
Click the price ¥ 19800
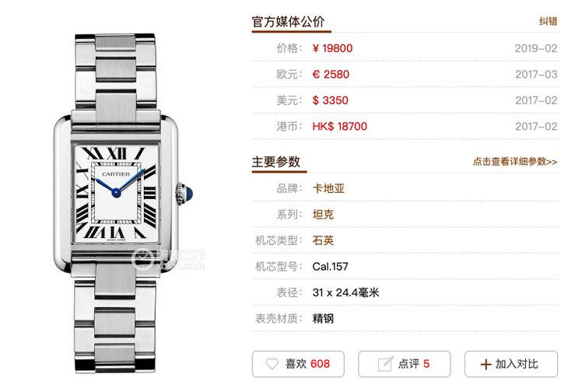[x=332, y=48]
